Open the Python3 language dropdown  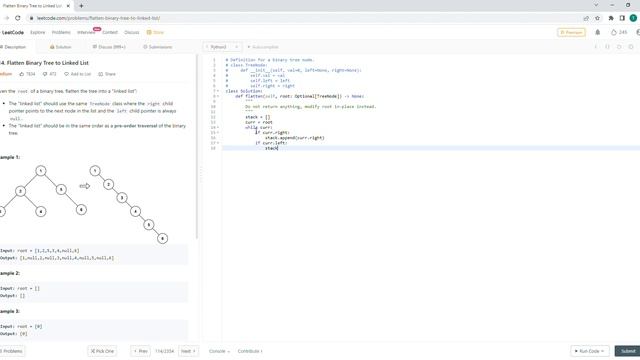(222, 47)
